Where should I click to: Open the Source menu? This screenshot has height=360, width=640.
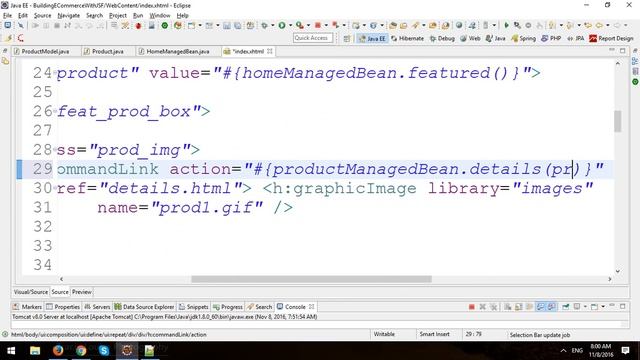coord(42,16)
